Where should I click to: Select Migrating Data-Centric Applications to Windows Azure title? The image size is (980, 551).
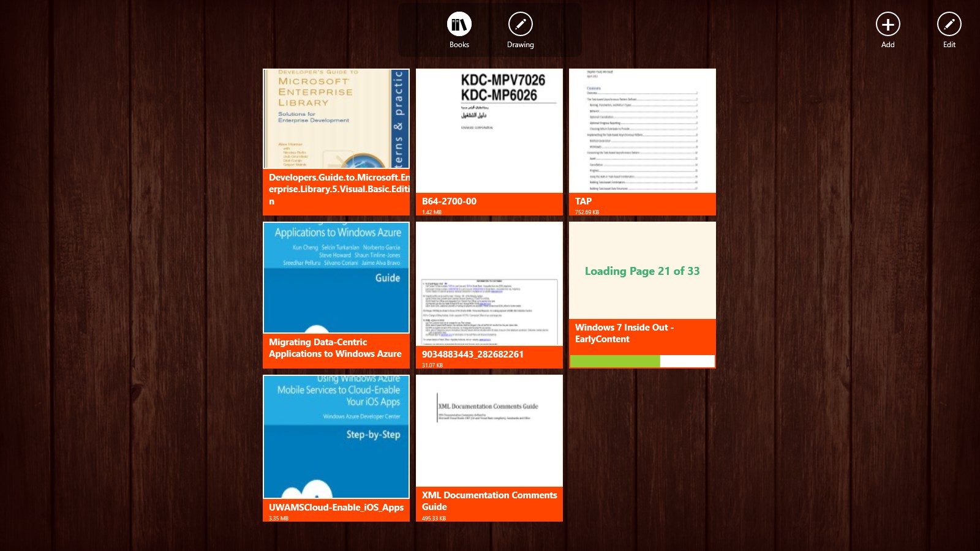click(335, 348)
